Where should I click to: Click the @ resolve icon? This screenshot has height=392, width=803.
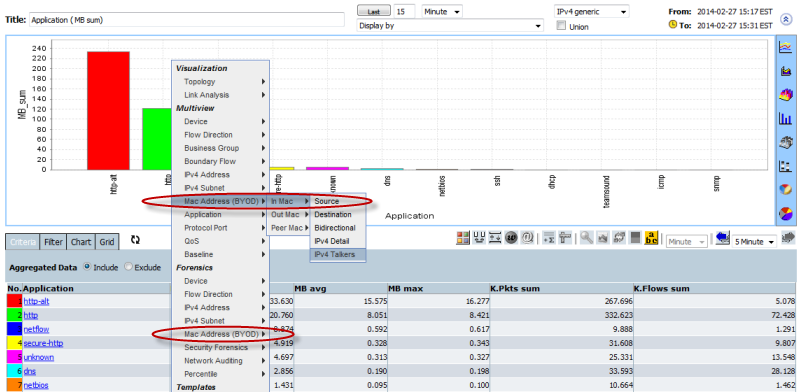click(526, 238)
